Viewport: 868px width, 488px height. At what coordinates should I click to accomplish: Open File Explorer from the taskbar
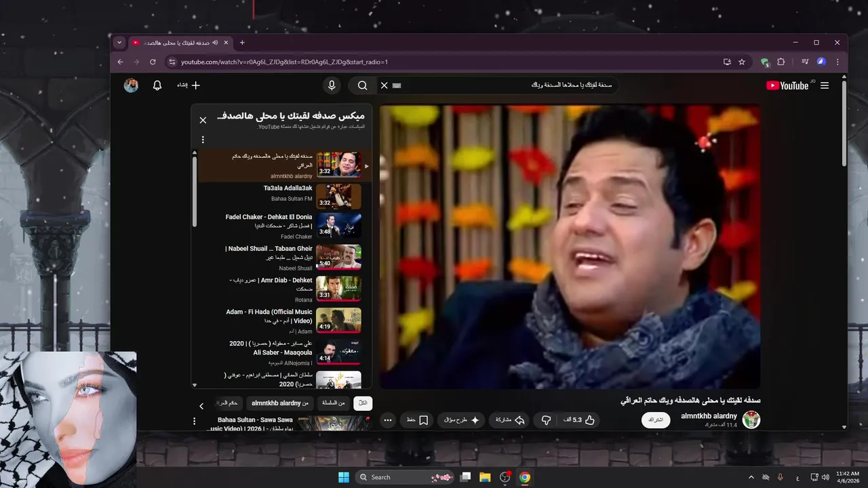click(485, 477)
